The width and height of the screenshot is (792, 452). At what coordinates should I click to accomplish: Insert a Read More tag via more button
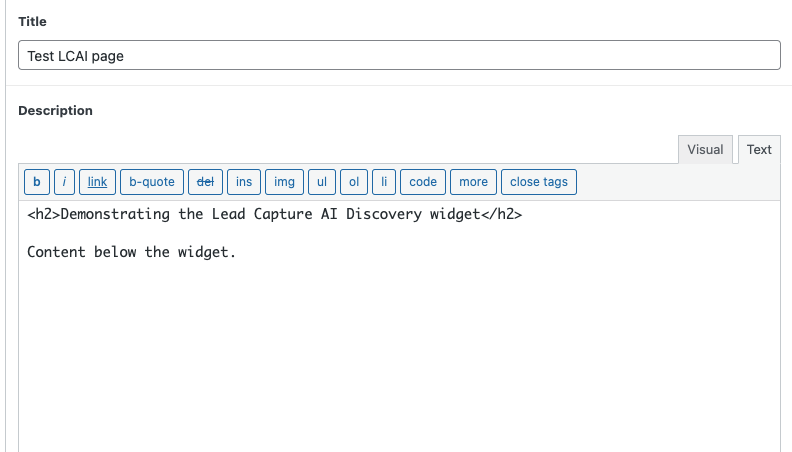[x=473, y=182]
